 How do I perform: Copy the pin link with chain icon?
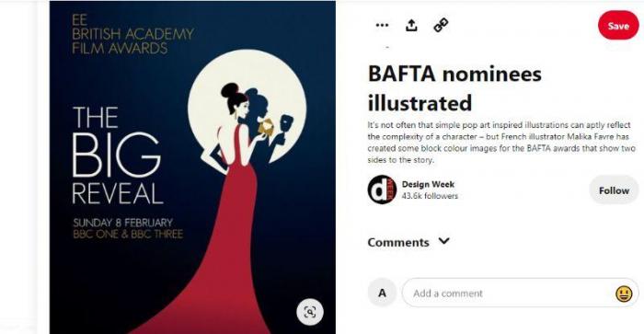pos(441,26)
